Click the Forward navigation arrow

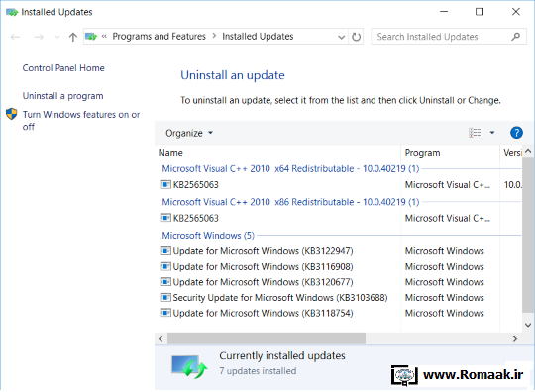(39, 37)
